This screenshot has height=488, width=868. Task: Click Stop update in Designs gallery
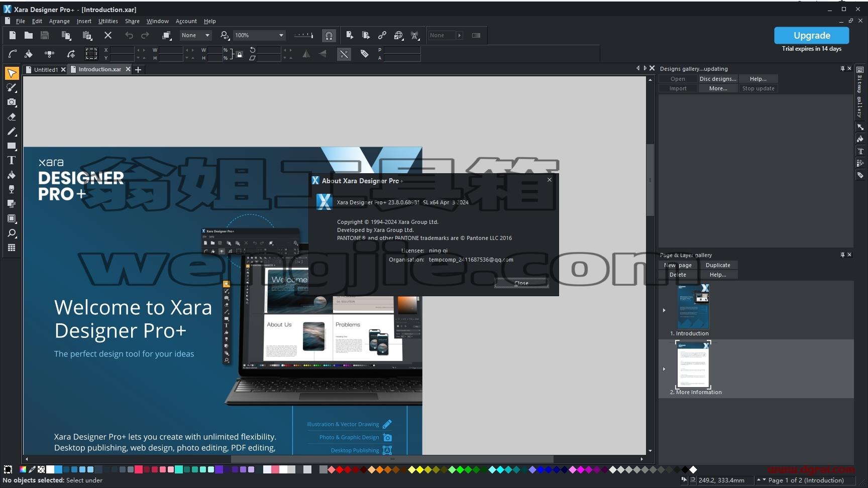[758, 88]
